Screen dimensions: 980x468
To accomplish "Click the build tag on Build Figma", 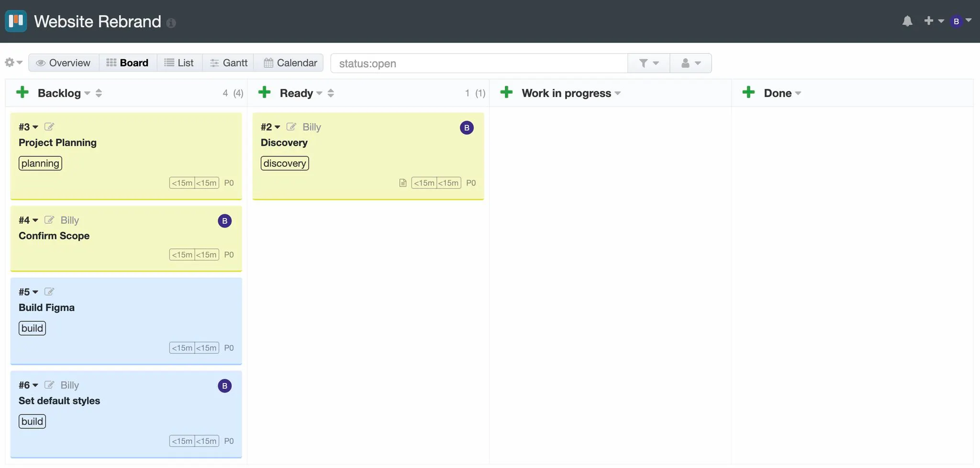I will [32, 328].
